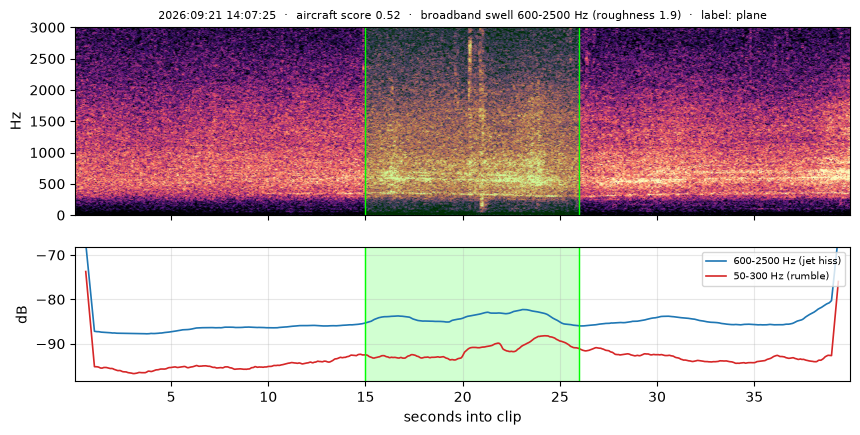Viewport: 860px width, 435px height.
Task: Click the red legend line sample
Action: pos(716,276)
